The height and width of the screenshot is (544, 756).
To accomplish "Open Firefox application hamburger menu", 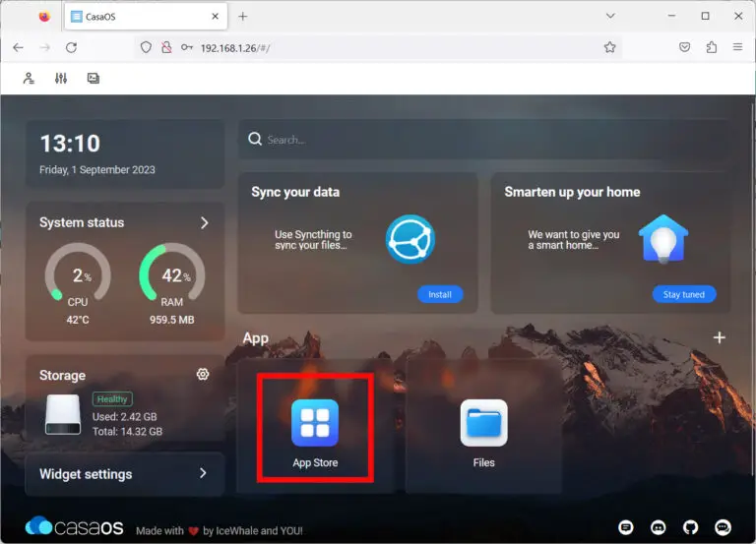I will tap(737, 47).
